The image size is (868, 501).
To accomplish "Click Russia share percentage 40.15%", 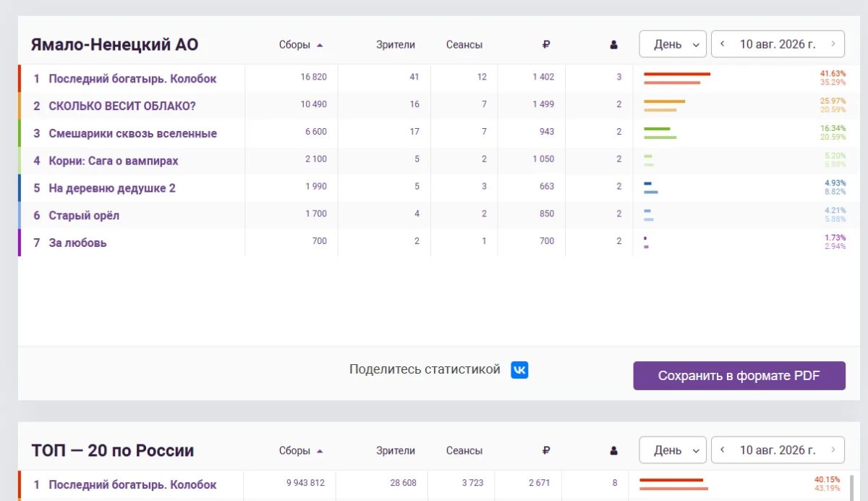I will tap(827, 479).
